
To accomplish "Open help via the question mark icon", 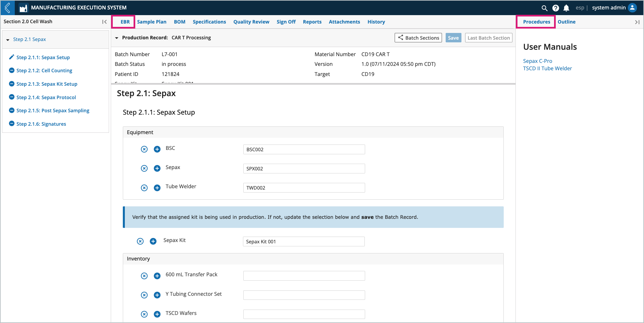I will click(556, 8).
